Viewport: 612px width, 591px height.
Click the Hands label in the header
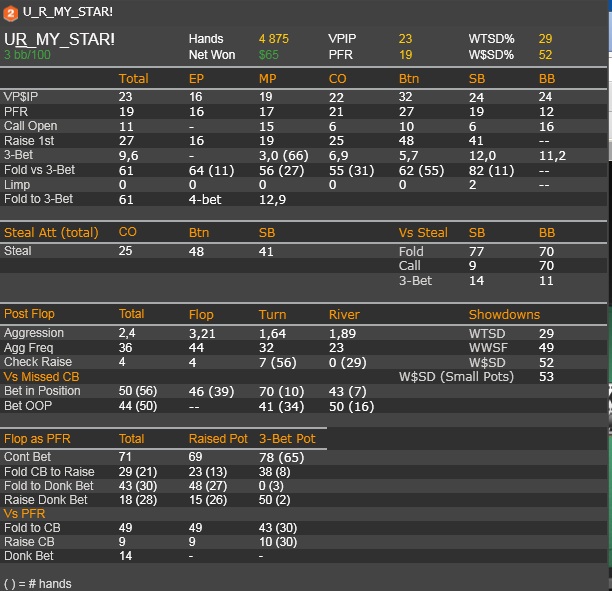coord(206,39)
